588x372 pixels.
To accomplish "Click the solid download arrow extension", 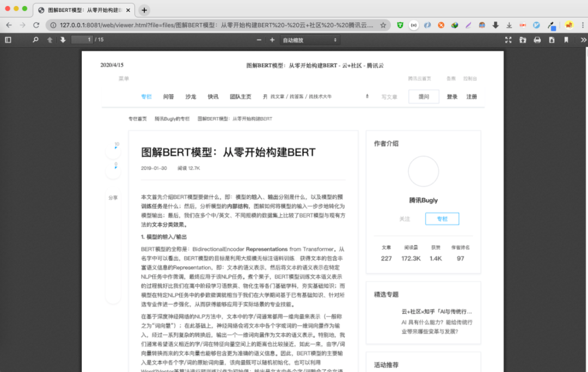I will [495, 25].
